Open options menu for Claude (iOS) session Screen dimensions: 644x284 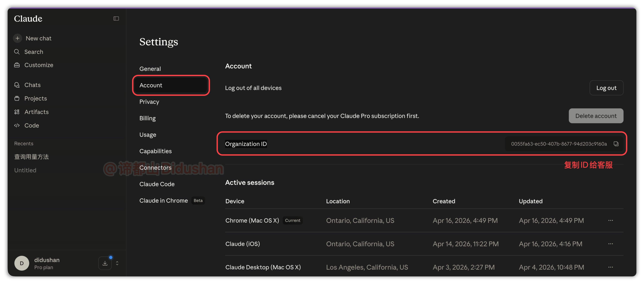(611, 244)
